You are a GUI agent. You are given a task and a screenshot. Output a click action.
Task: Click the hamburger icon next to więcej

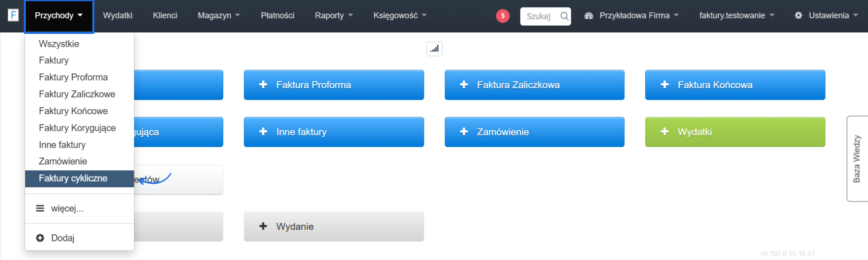(x=40, y=208)
